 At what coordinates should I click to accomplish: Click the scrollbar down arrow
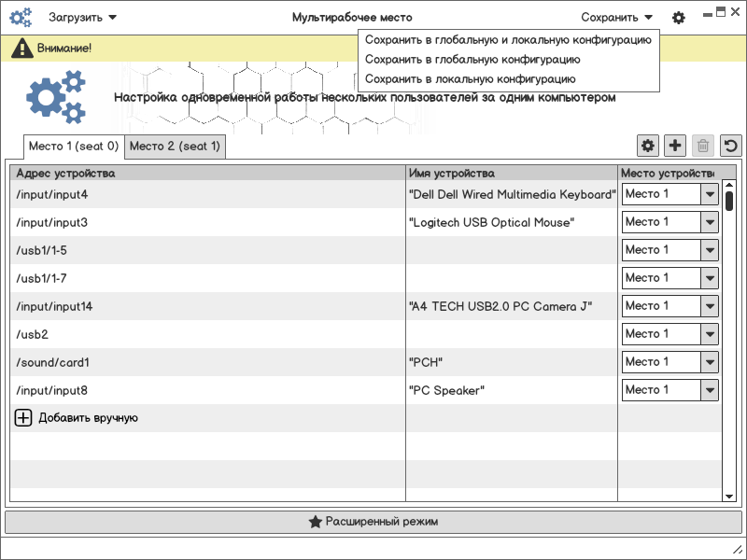[x=729, y=497]
